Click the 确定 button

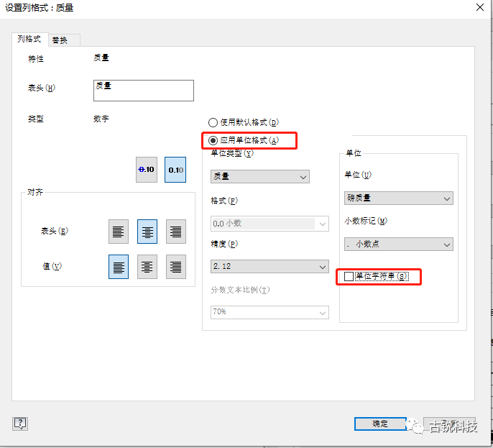click(380, 424)
